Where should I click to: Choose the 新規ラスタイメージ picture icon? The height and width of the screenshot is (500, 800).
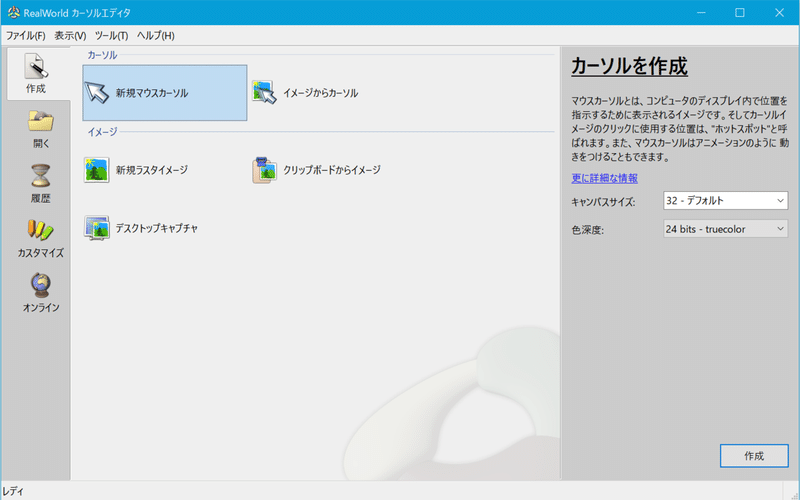point(97,170)
